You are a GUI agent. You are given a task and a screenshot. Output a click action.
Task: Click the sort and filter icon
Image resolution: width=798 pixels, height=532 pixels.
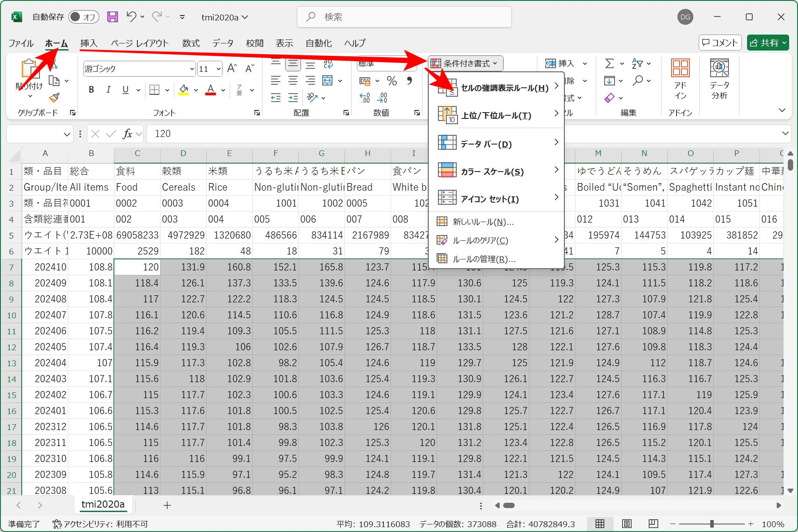tap(637, 64)
